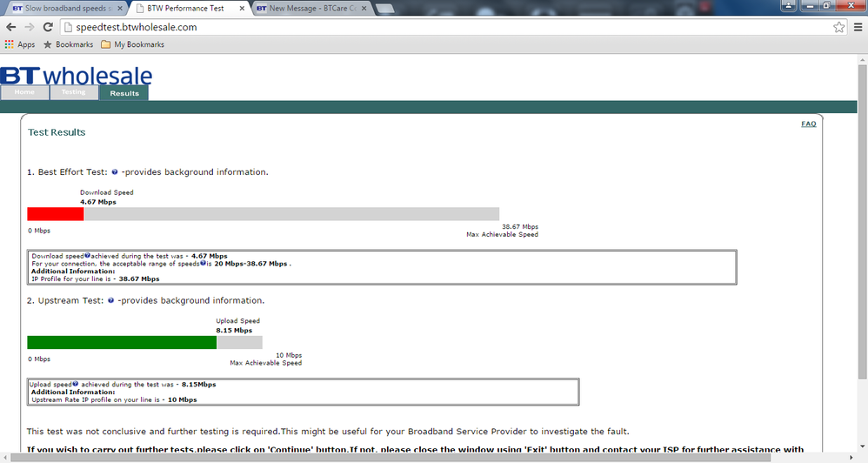This screenshot has width=868, height=463.
Task: Select the Results tab
Action: coord(124,93)
